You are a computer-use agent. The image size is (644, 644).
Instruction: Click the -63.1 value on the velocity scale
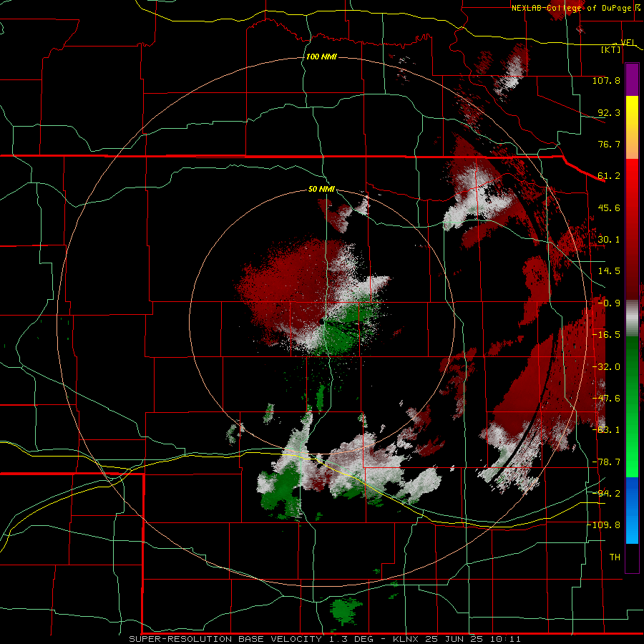click(606, 430)
